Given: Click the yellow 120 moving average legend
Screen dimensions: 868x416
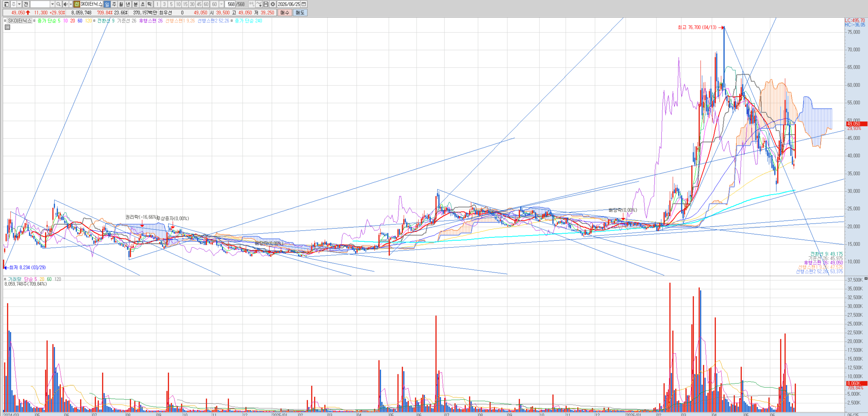Looking at the screenshot, I should click(x=88, y=20).
